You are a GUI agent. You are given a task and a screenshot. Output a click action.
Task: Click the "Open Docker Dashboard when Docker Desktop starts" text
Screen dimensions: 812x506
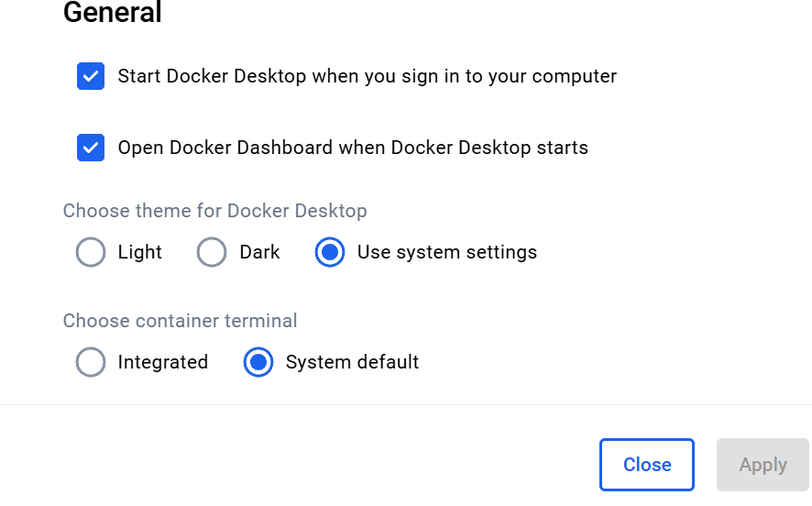353,148
